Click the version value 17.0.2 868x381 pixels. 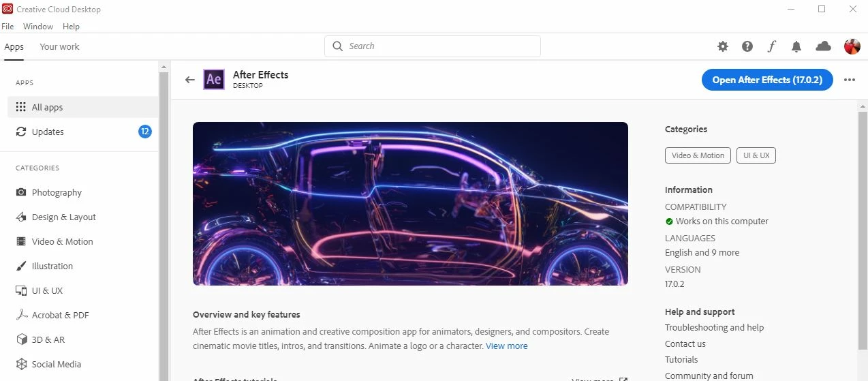pos(675,284)
